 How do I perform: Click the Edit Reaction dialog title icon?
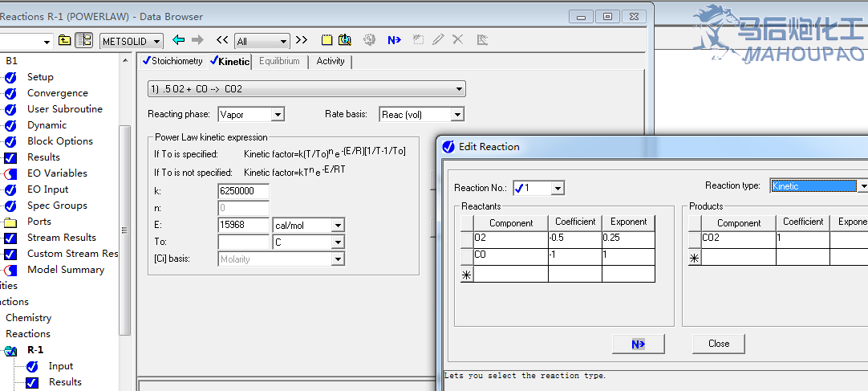click(x=448, y=147)
